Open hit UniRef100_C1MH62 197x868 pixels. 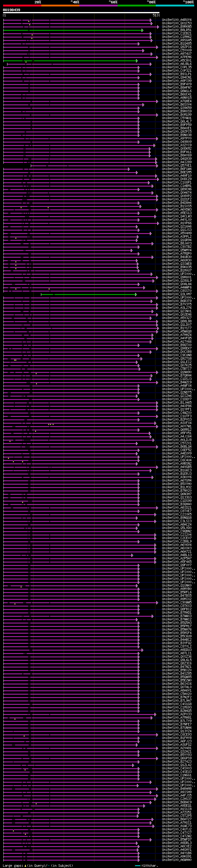[x=177, y=37]
